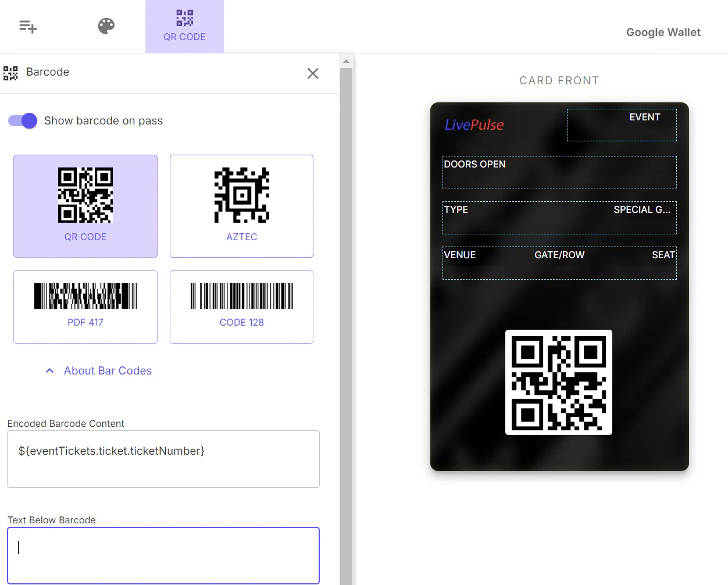Choose the PDF 417 barcode type card

click(85, 307)
